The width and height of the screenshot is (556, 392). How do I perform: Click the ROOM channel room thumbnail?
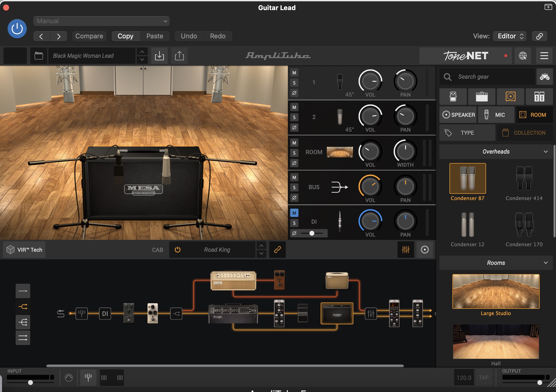tap(340, 152)
